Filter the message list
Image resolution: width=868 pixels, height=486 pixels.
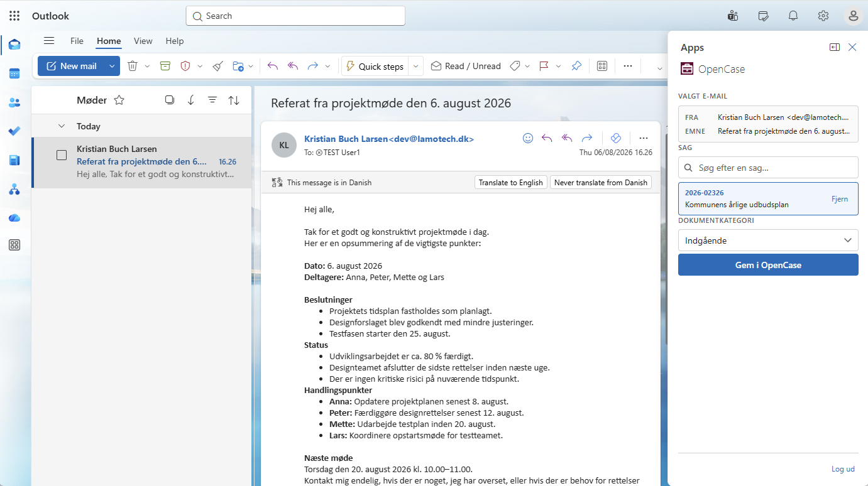point(212,100)
